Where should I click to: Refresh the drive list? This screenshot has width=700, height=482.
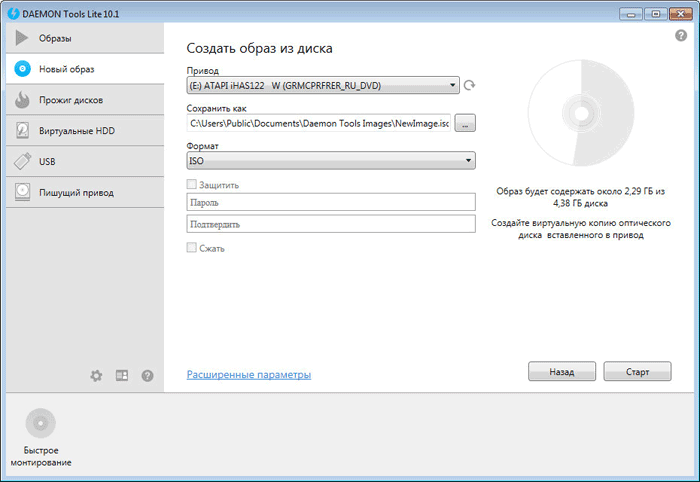pyautogui.click(x=469, y=85)
